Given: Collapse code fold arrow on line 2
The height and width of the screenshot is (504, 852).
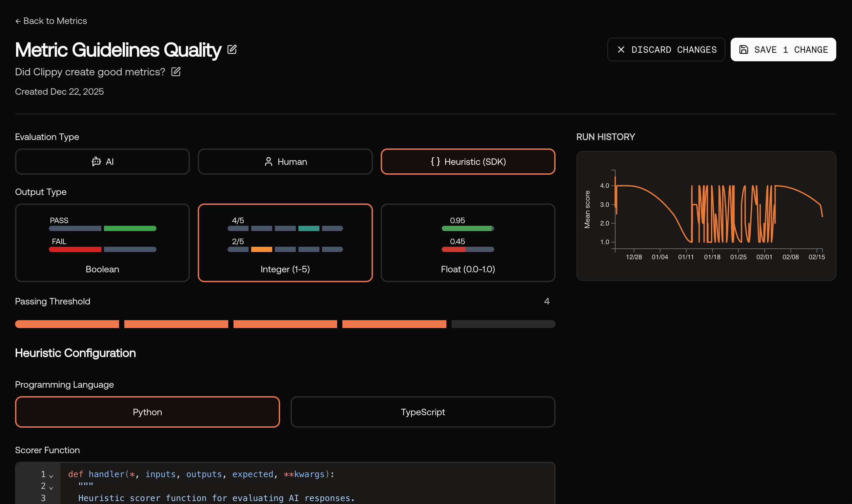Looking at the screenshot, I should point(51,488).
